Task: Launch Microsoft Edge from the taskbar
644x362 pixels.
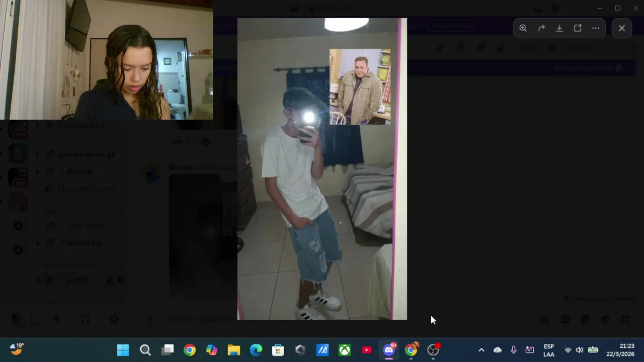Action: pyautogui.click(x=256, y=350)
